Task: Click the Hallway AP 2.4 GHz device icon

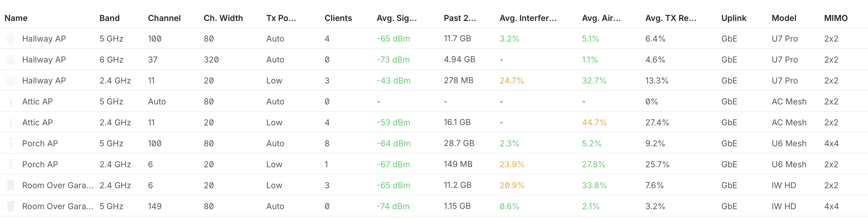Action: [x=11, y=81]
